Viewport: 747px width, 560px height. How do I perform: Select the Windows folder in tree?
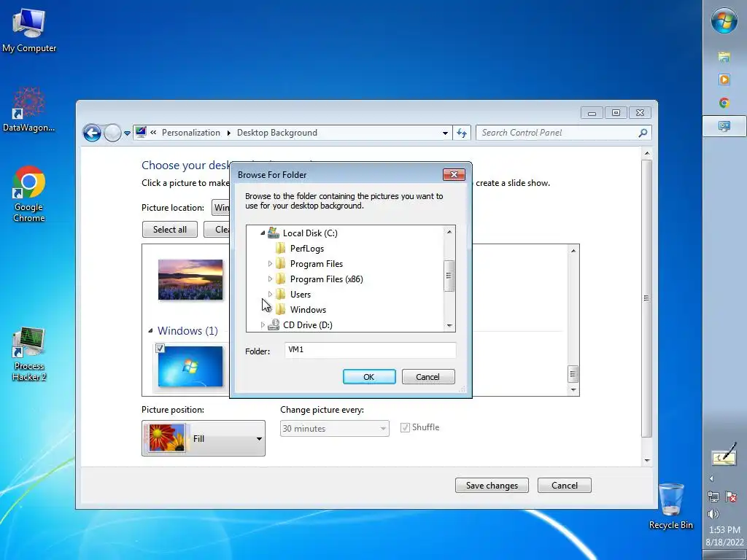(308, 309)
